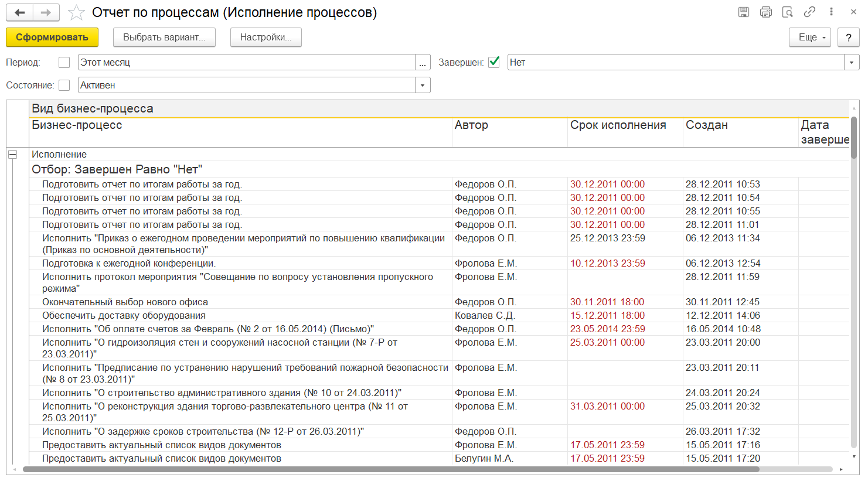This screenshot has height=481, width=868.
Task: Open the Состояние dropdown arrow
Action: click(x=422, y=85)
